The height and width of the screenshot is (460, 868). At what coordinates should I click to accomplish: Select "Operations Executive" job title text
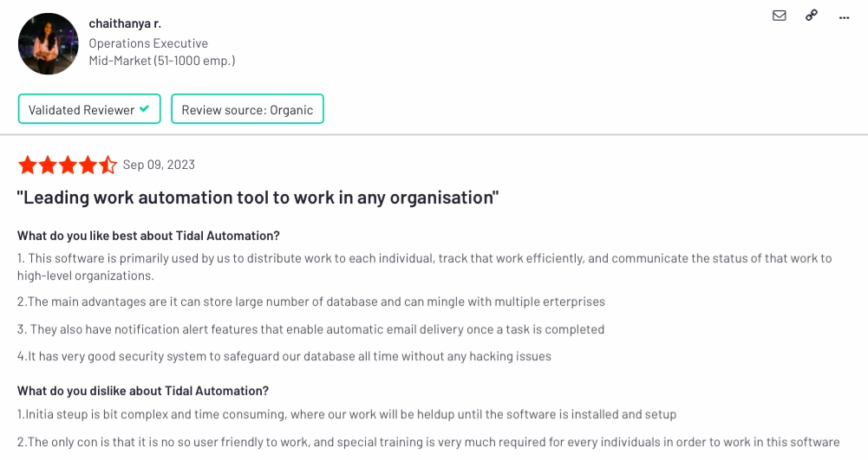point(148,43)
